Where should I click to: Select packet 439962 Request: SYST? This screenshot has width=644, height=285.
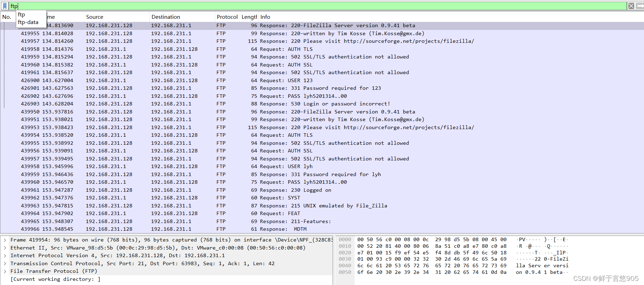tap(322, 198)
